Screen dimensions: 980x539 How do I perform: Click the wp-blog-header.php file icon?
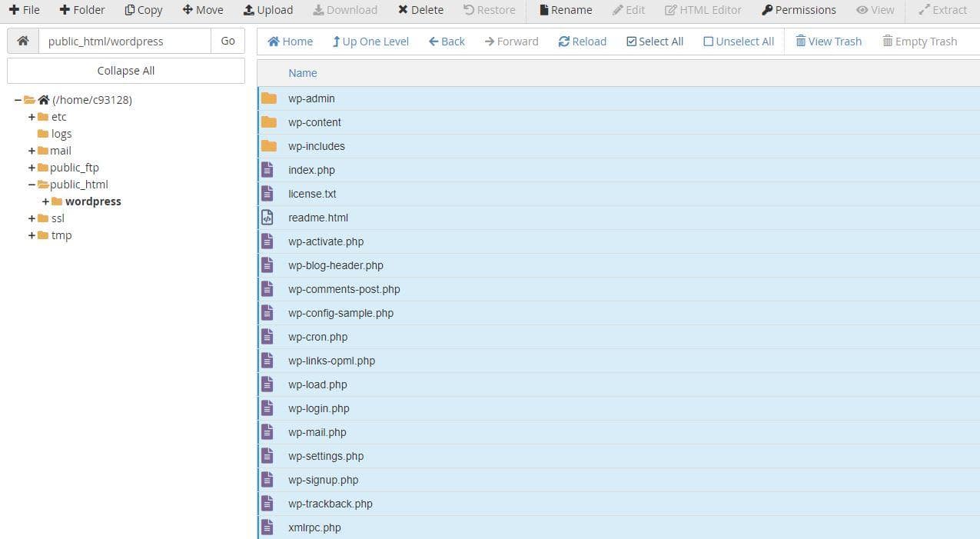(267, 265)
